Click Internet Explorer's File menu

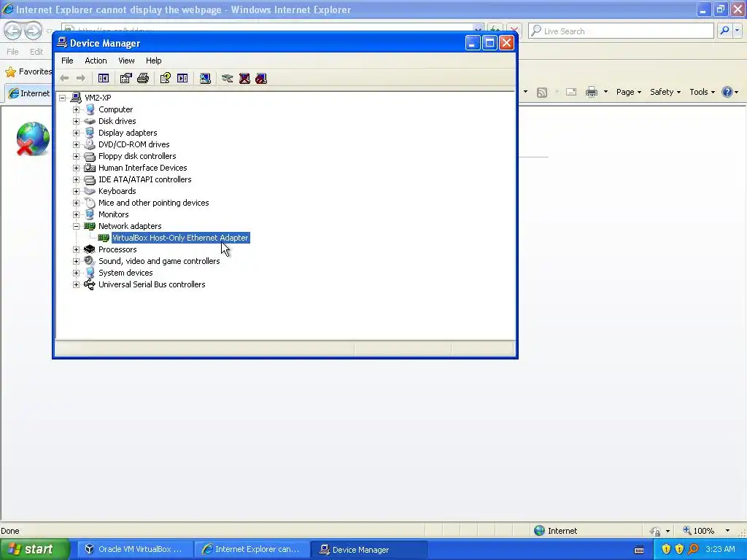pyautogui.click(x=13, y=52)
